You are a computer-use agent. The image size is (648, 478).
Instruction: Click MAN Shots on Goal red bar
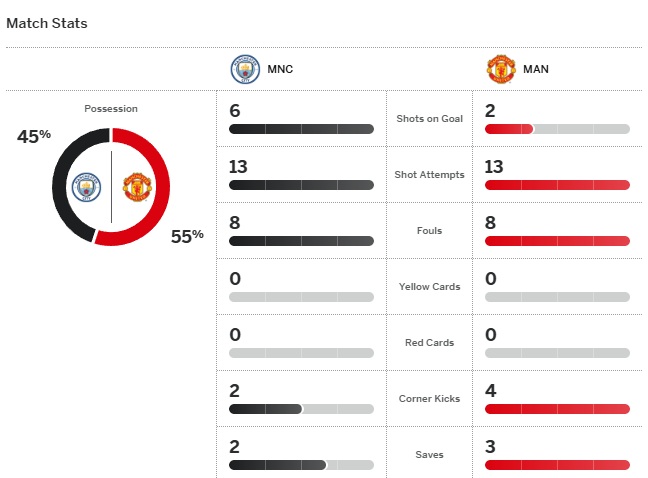[x=509, y=129]
